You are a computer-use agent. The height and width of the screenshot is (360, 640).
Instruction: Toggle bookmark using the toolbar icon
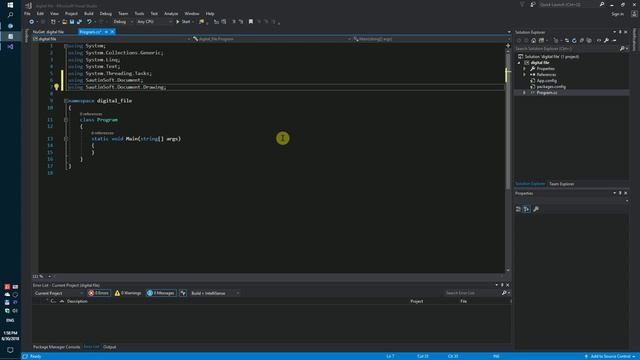tap(251, 22)
